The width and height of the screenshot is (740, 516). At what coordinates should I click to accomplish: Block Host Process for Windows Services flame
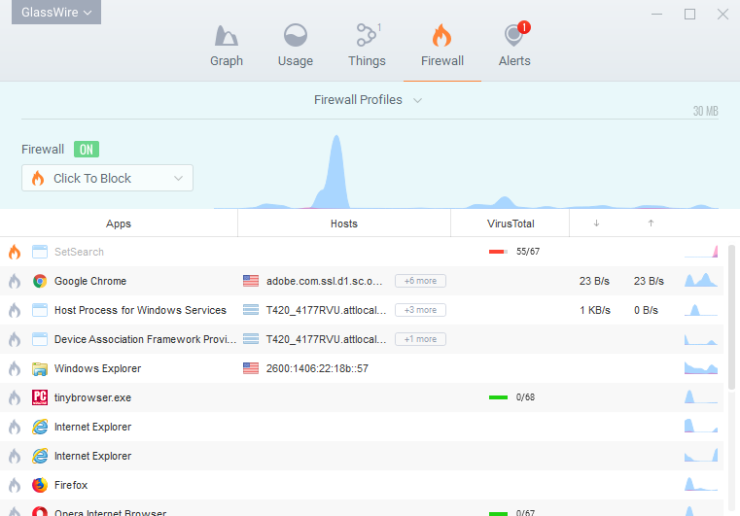click(x=15, y=310)
